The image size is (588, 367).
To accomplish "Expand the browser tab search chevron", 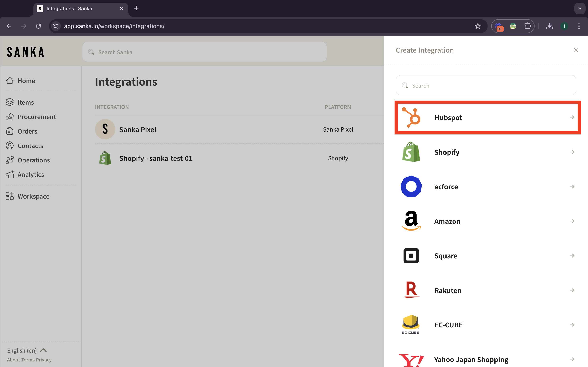I will tap(580, 9).
